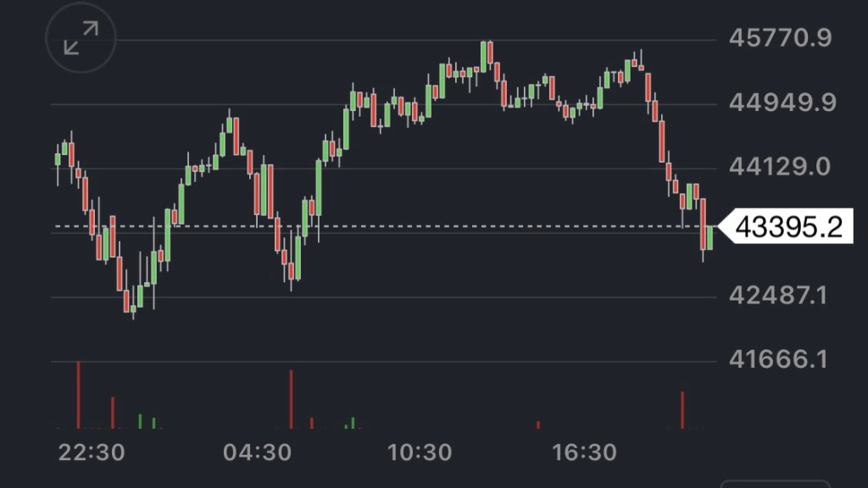Click the dashed current price line
This screenshot has width=868, height=488.
coord(381,226)
